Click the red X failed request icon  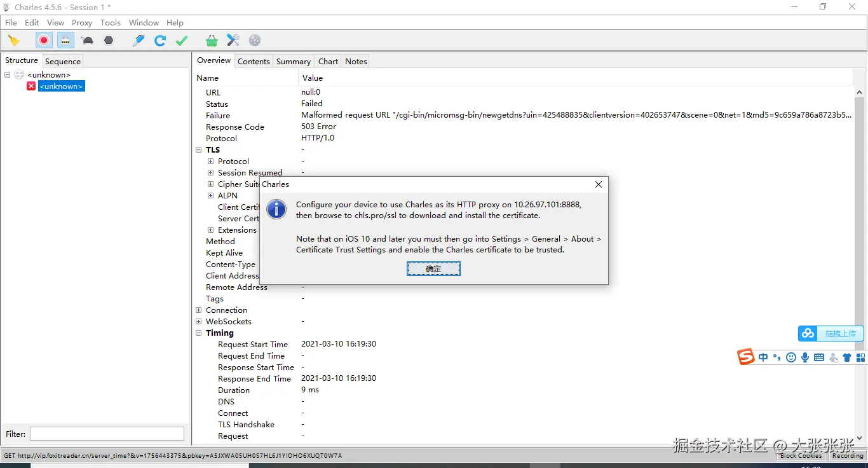[x=31, y=86]
